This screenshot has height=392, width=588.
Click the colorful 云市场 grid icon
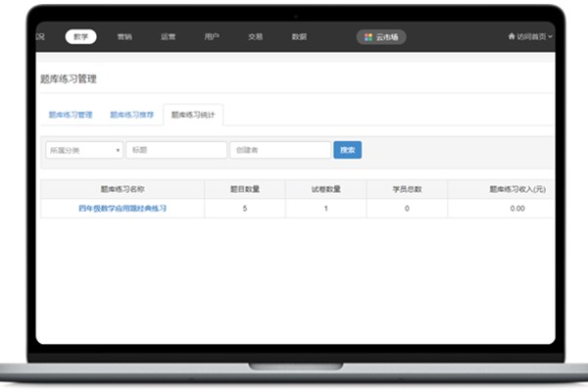point(368,36)
